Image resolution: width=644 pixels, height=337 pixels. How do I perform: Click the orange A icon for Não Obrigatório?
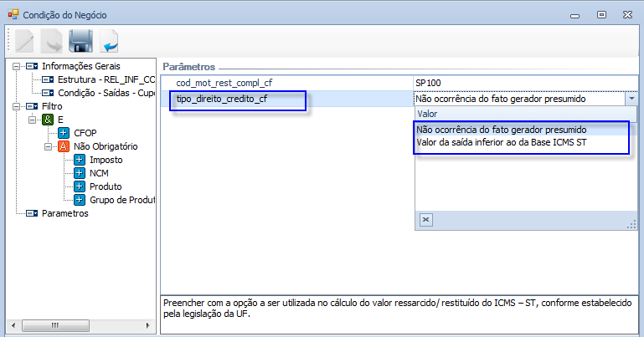(x=64, y=146)
